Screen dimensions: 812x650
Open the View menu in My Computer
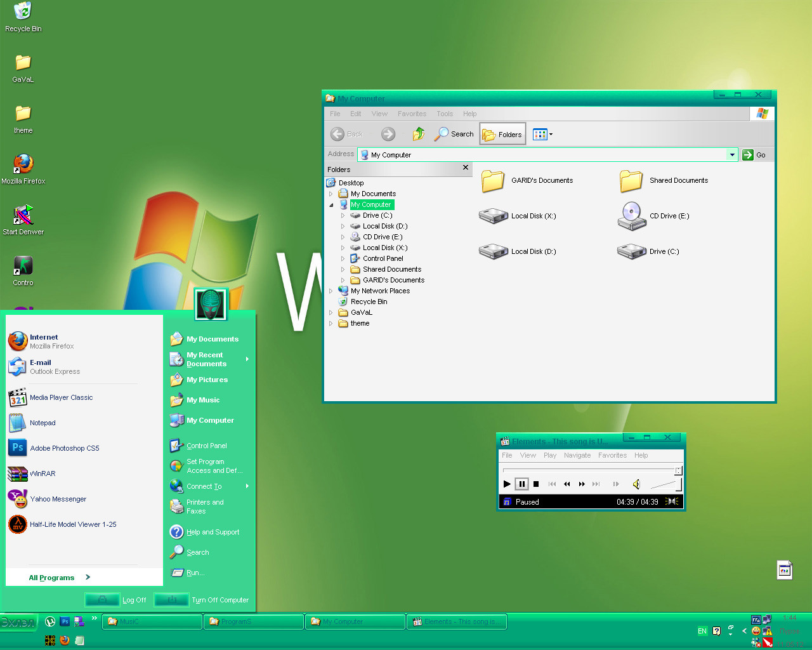(x=379, y=114)
